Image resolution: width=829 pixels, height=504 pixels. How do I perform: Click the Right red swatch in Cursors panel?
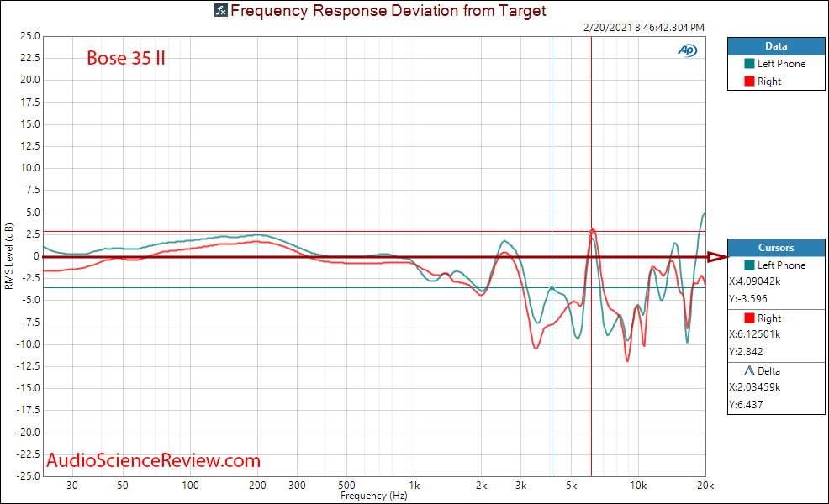pyautogui.click(x=749, y=318)
